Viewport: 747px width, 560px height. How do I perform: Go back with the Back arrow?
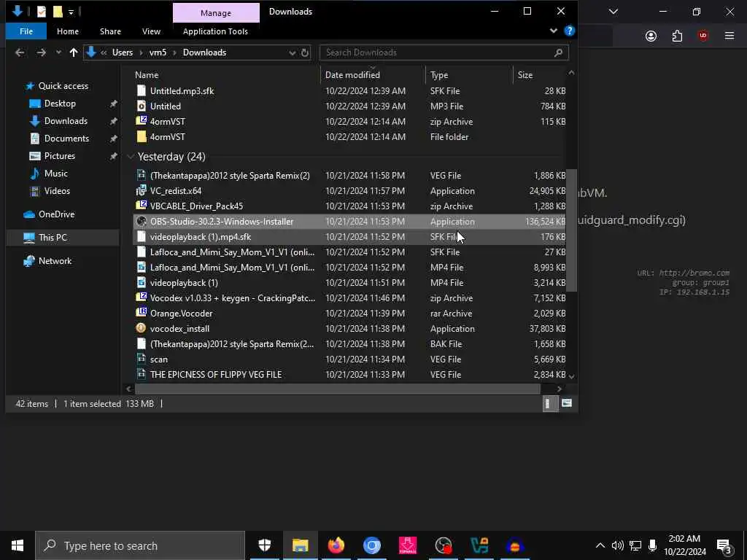click(x=20, y=52)
